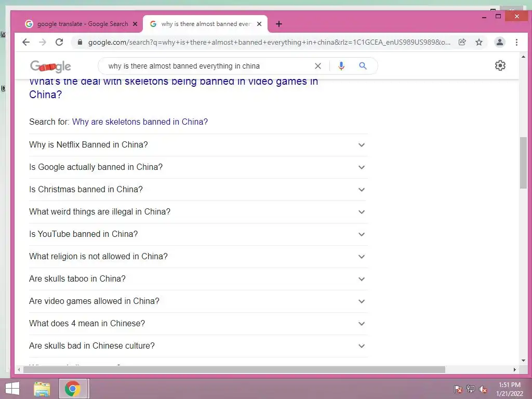This screenshot has width=532, height=399.
Task: Click horizontal scrollbar left arrow
Action: [19, 369]
